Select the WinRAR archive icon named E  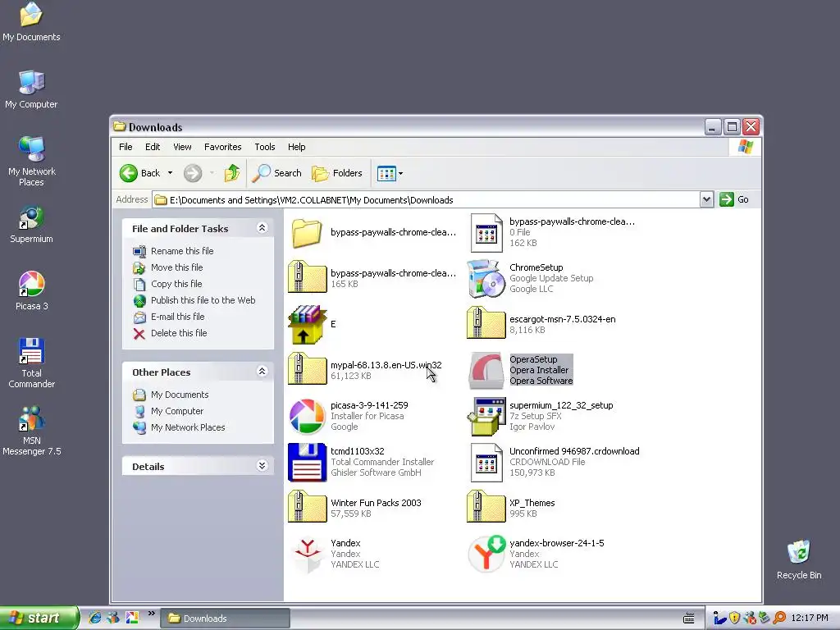[307, 324]
